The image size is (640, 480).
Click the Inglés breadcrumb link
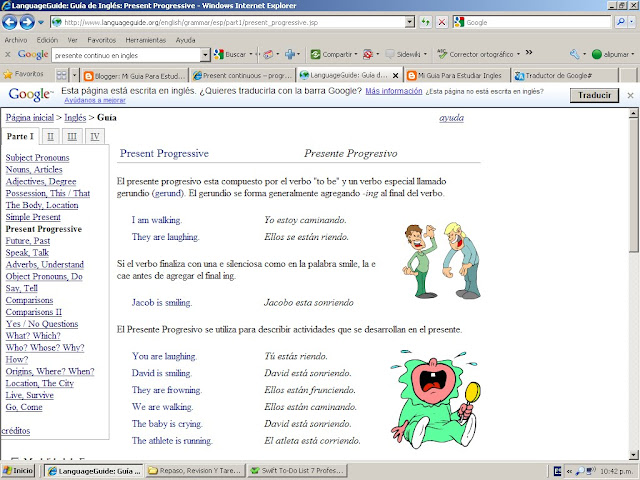coord(75,118)
